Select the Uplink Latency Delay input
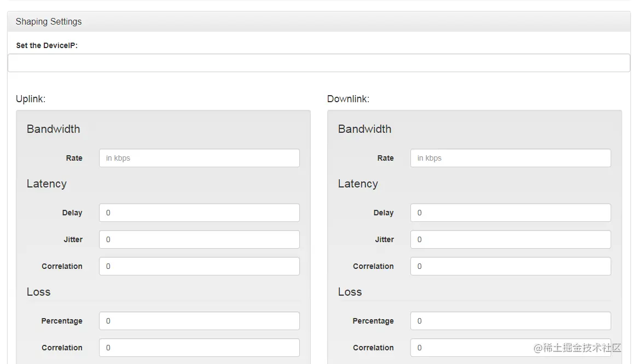The width and height of the screenshot is (632, 364). coord(199,213)
